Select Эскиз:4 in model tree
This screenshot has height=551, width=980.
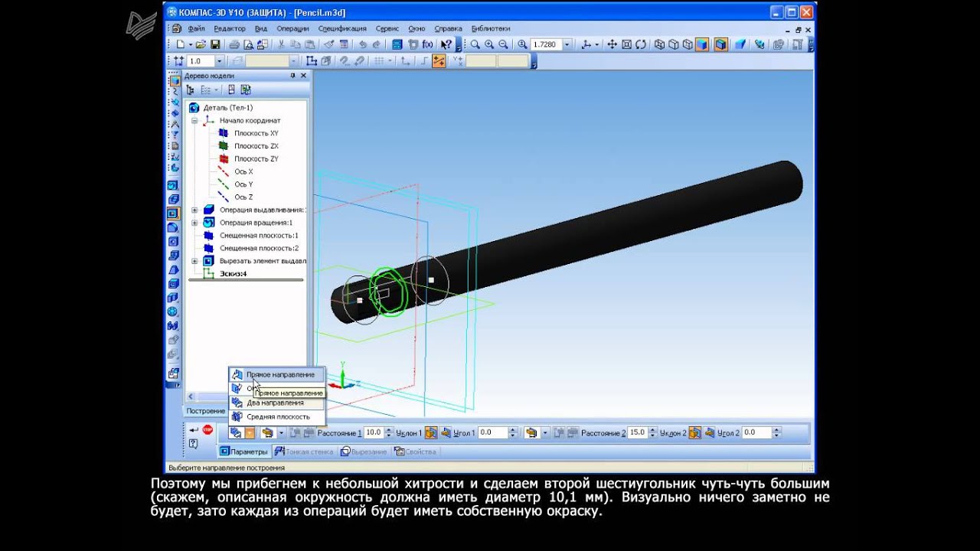(234, 274)
